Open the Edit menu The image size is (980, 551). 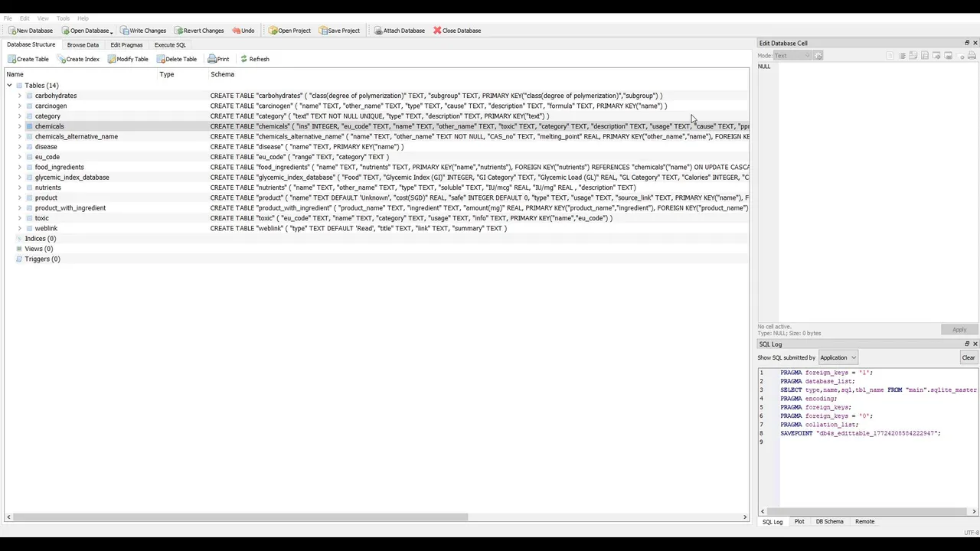pos(24,18)
